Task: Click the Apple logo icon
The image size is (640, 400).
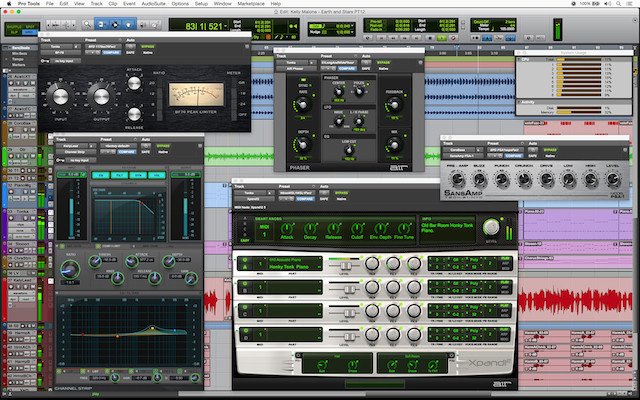Action: click(7, 4)
